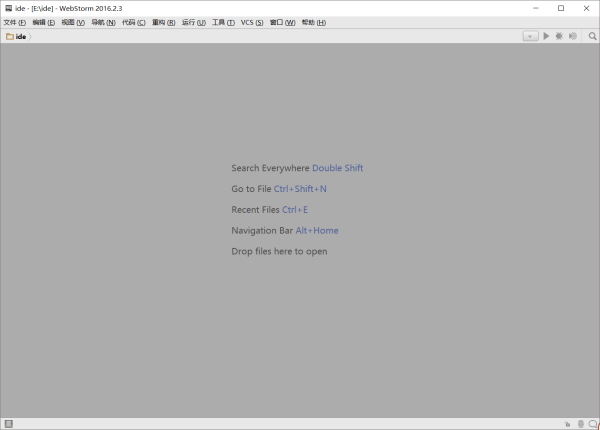Click the Run play icon
Screen dimensions: 600x430
coord(546,36)
